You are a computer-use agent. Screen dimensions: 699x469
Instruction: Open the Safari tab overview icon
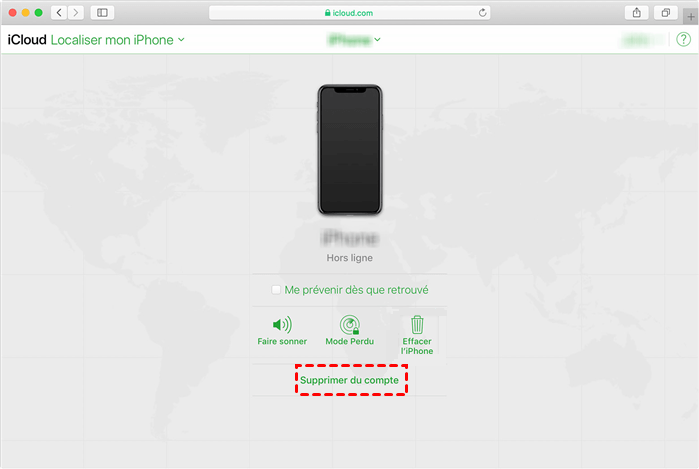pos(666,12)
